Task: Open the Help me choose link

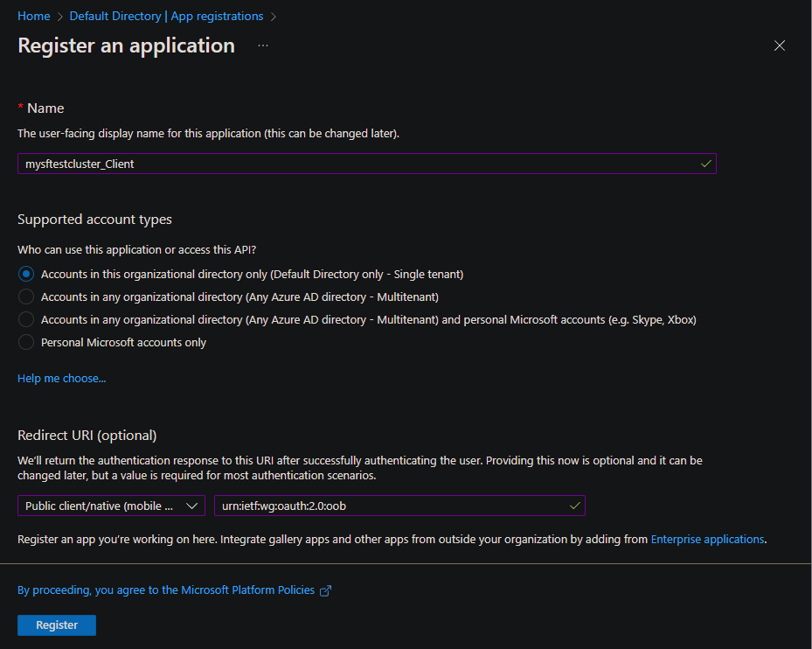Action: (62, 379)
